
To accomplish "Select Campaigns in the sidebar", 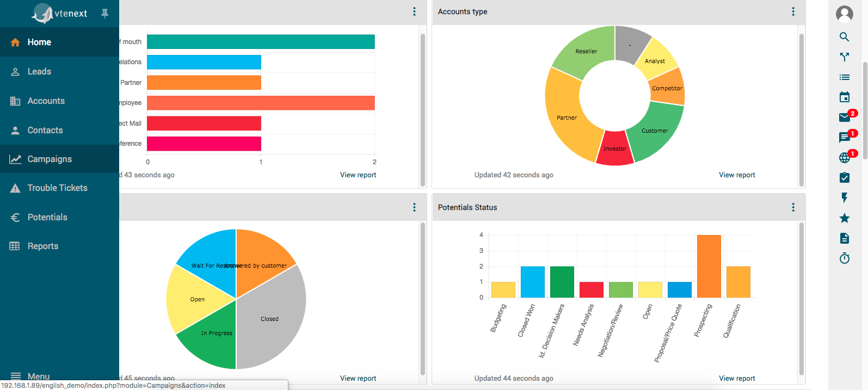I will [x=50, y=159].
